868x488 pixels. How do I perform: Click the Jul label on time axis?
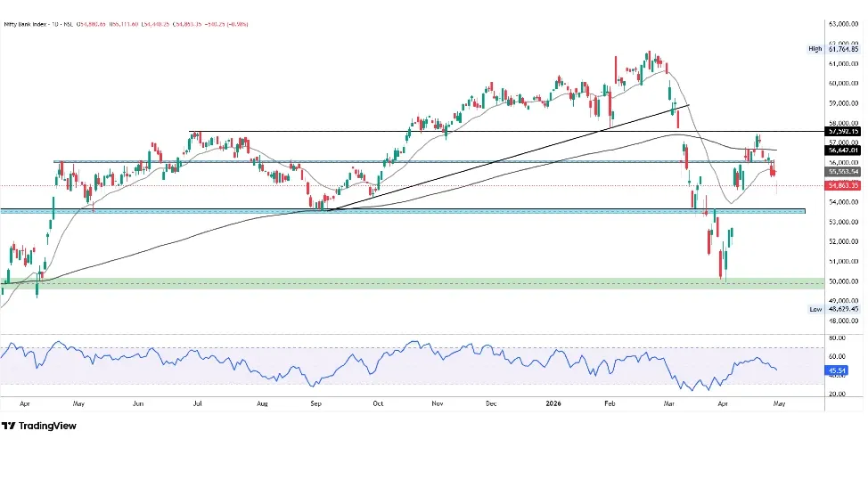(x=197, y=403)
